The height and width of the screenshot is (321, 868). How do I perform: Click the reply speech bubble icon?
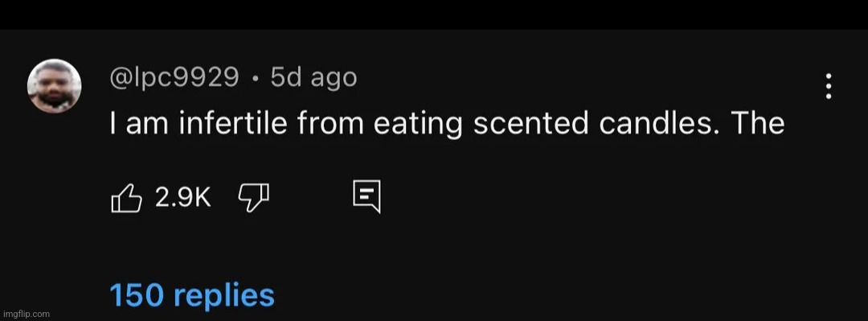pos(366,197)
